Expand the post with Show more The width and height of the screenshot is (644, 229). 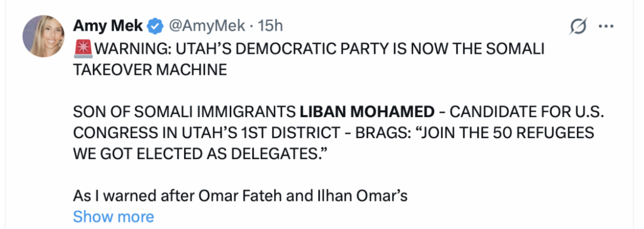coord(113,217)
